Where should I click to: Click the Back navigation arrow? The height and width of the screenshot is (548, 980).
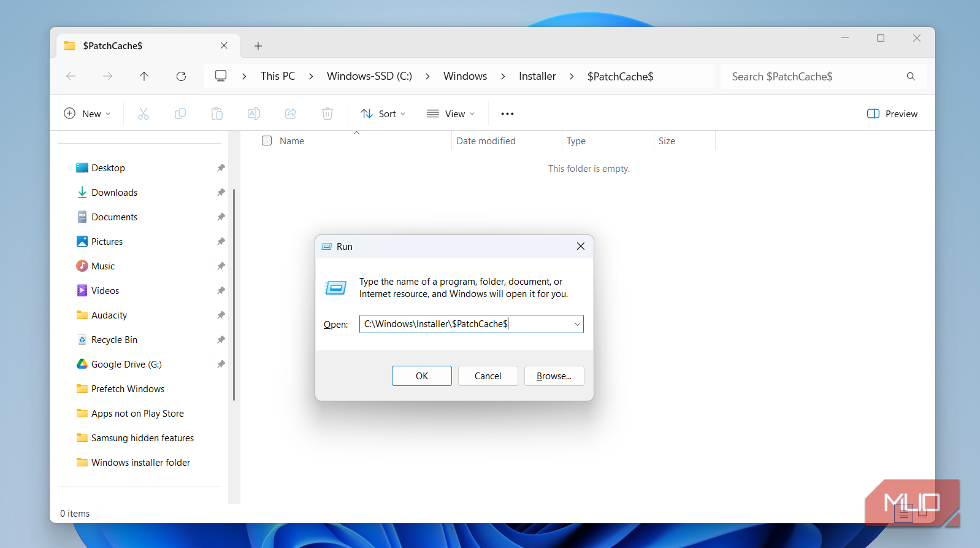point(71,76)
